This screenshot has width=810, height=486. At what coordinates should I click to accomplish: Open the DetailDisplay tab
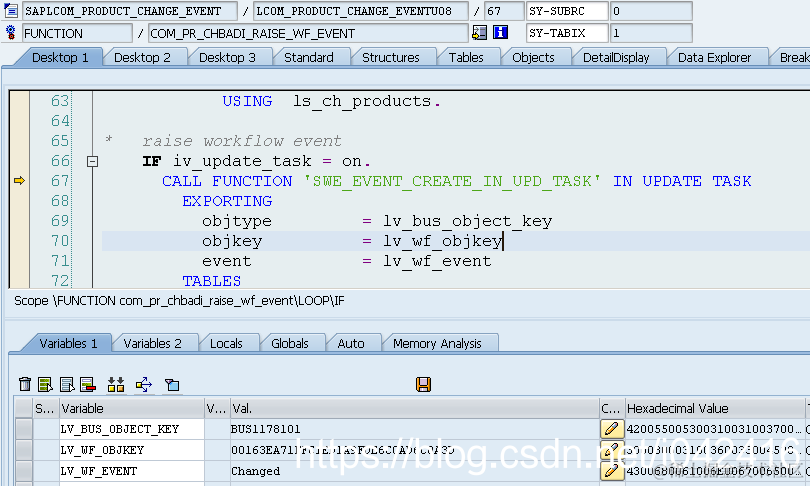click(x=616, y=57)
